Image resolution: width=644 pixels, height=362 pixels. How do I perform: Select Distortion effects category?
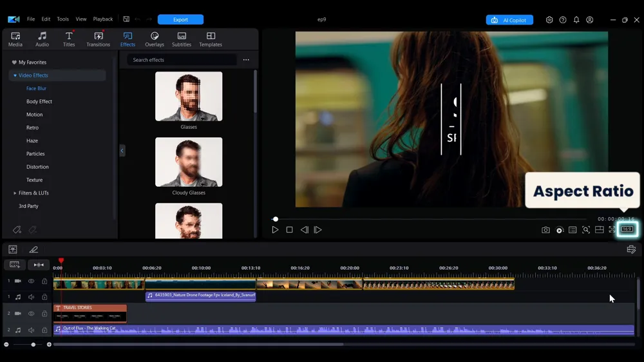[x=37, y=167]
